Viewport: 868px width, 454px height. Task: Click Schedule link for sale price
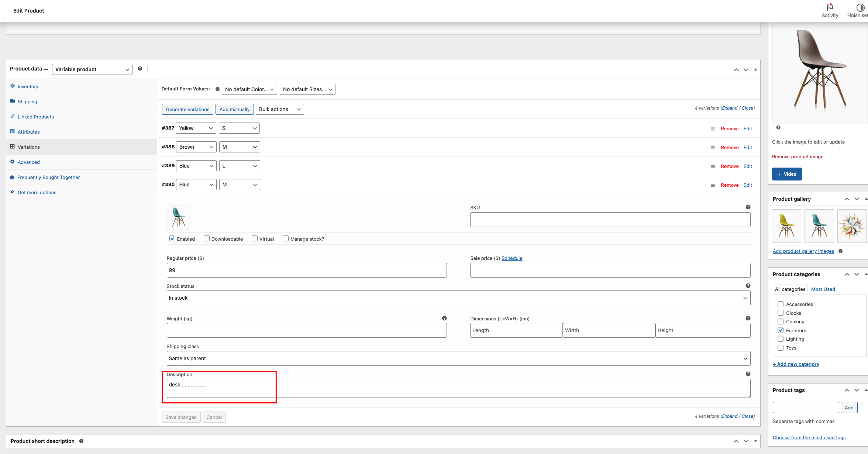pyautogui.click(x=512, y=258)
